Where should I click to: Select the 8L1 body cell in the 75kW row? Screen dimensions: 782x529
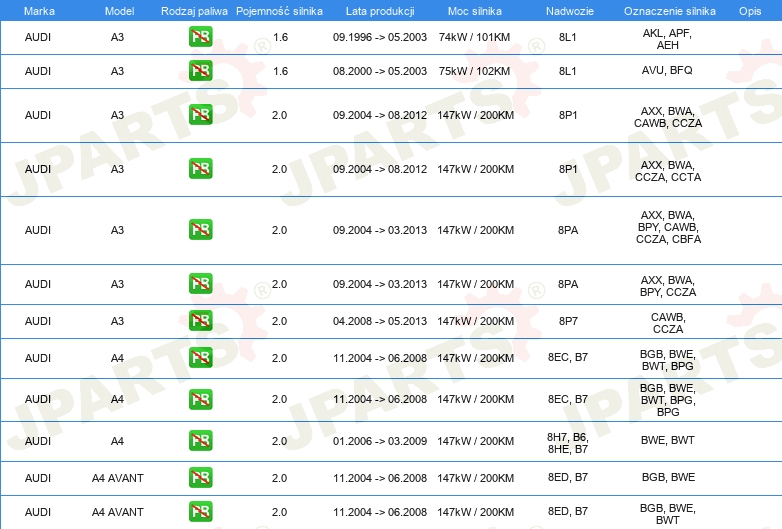(x=568, y=71)
